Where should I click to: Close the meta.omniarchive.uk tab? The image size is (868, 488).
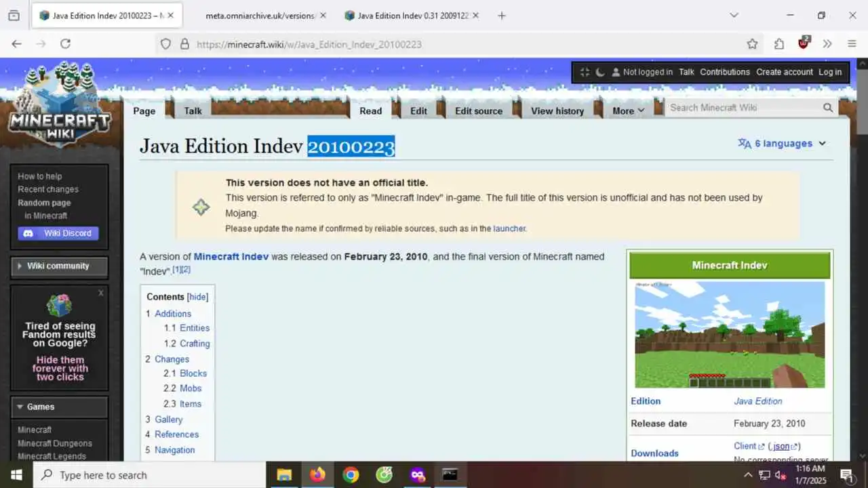pos(322,16)
